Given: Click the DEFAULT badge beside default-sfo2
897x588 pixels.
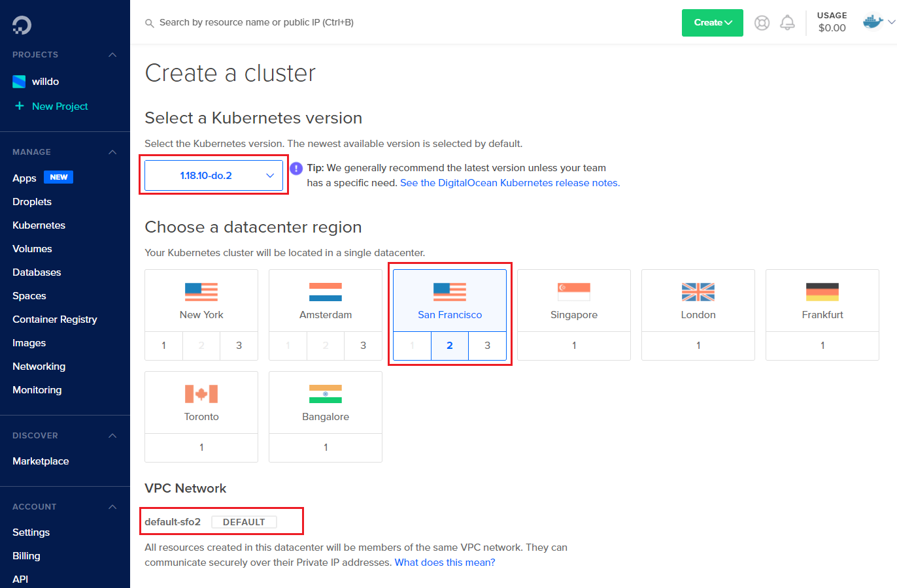Looking at the screenshot, I should pyautogui.click(x=244, y=522).
